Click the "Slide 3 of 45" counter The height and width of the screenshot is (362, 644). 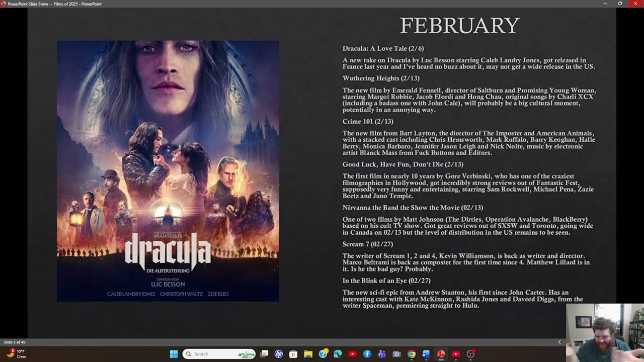(x=15, y=342)
